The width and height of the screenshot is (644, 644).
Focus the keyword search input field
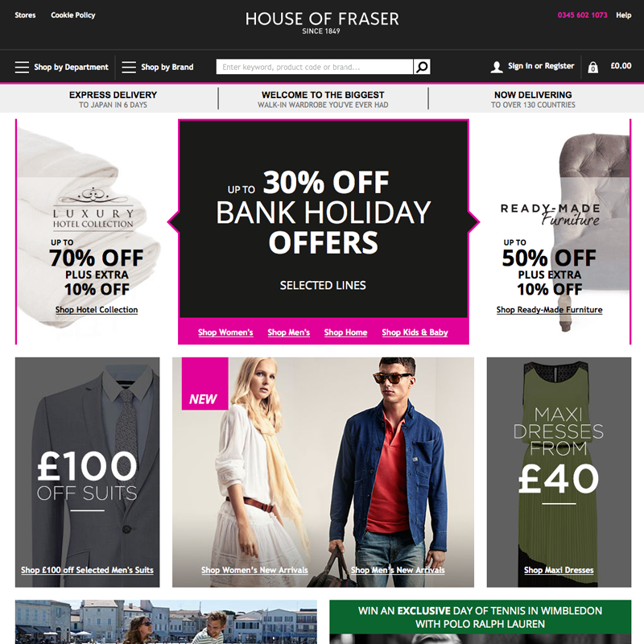coord(315,67)
